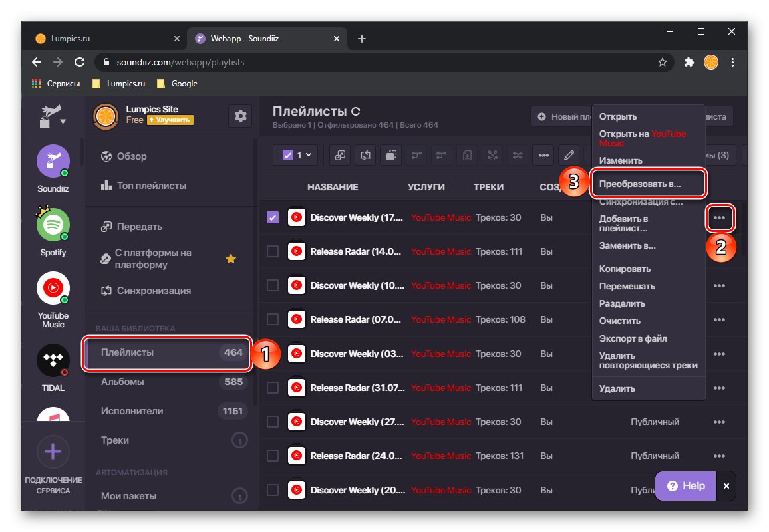Refresh playlists with the reload icon
This screenshot has width=769, height=532.
356,112
